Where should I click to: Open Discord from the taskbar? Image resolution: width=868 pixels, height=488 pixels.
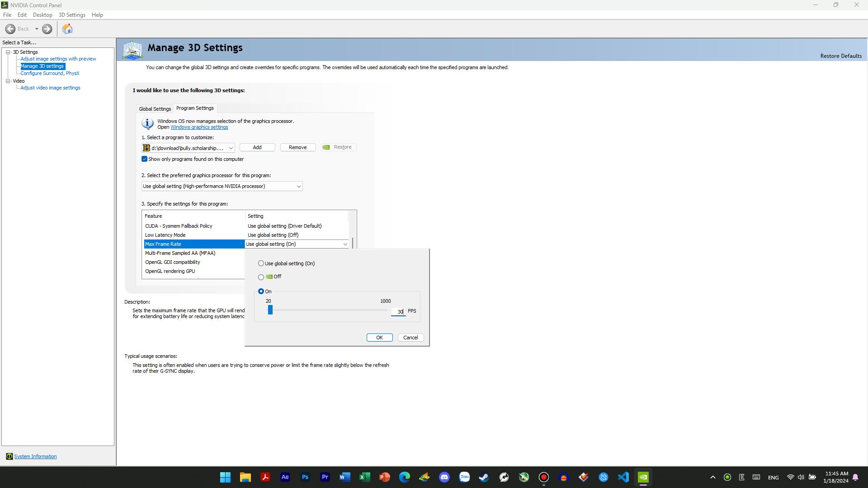click(444, 477)
